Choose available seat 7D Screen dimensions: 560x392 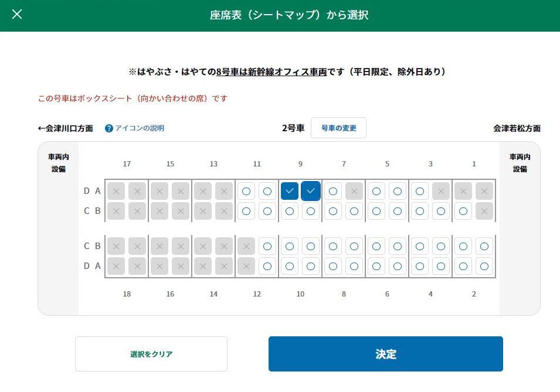coord(333,191)
